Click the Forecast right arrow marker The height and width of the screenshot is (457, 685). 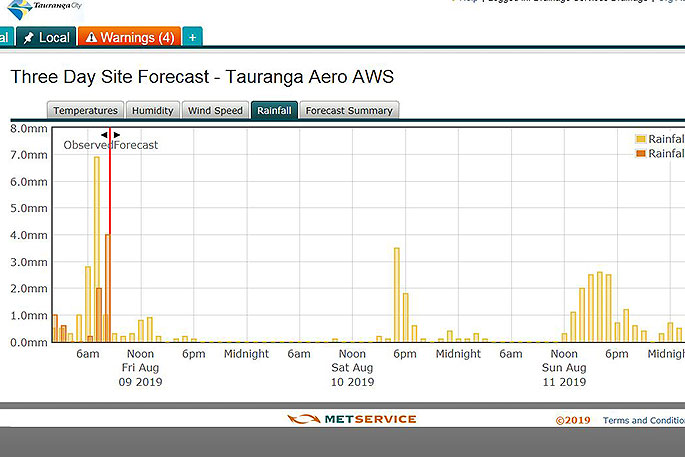pos(117,134)
